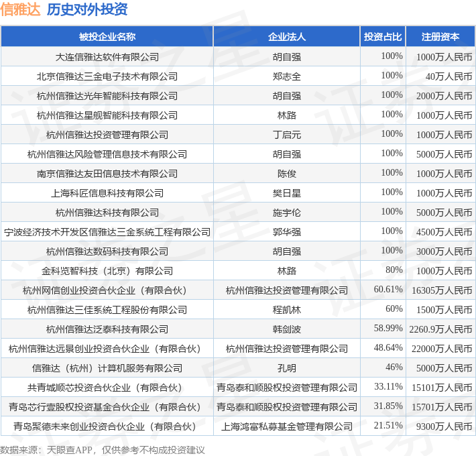Select 青岛芯行壹股权投资基金合伙企业 cell

[107, 407]
